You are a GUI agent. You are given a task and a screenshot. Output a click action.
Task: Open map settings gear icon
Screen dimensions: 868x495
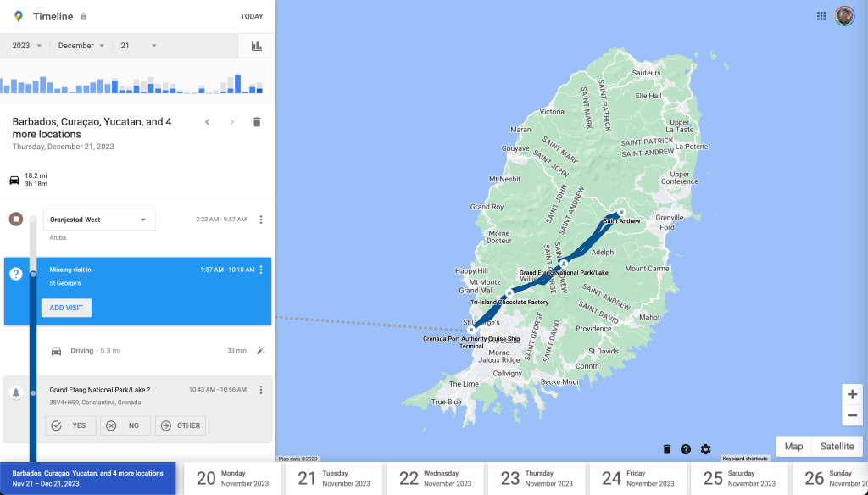(x=705, y=449)
